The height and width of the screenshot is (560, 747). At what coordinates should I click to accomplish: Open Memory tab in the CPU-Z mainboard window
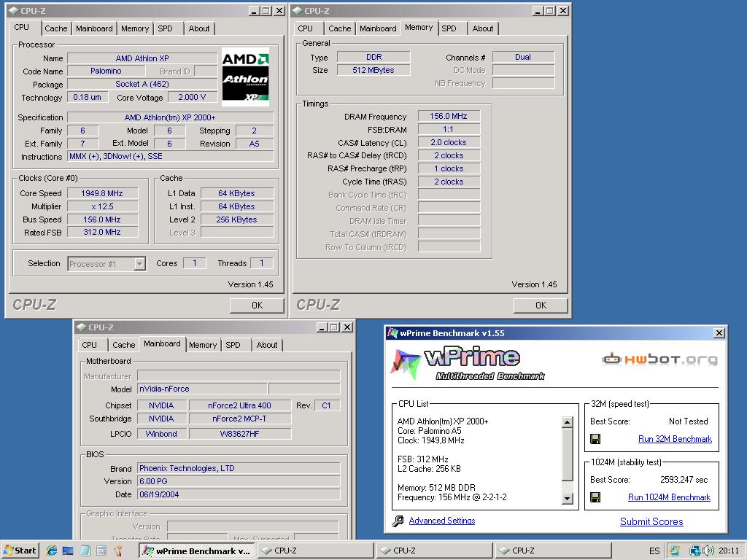203,345
